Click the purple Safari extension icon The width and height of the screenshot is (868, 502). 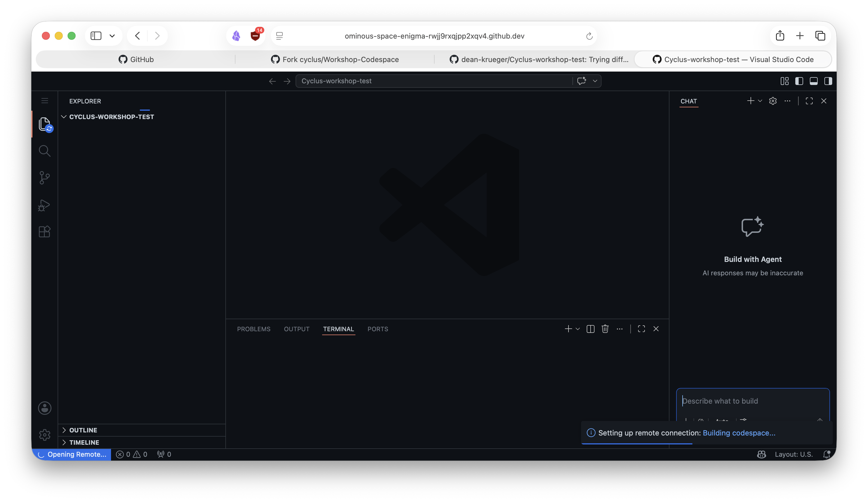click(236, 36)
